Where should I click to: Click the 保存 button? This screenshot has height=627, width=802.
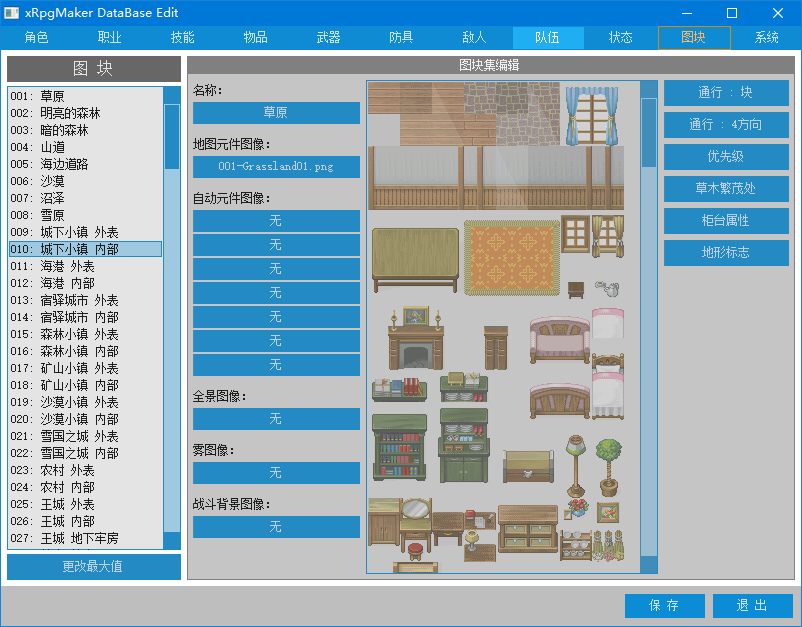(x=665, y=606)
